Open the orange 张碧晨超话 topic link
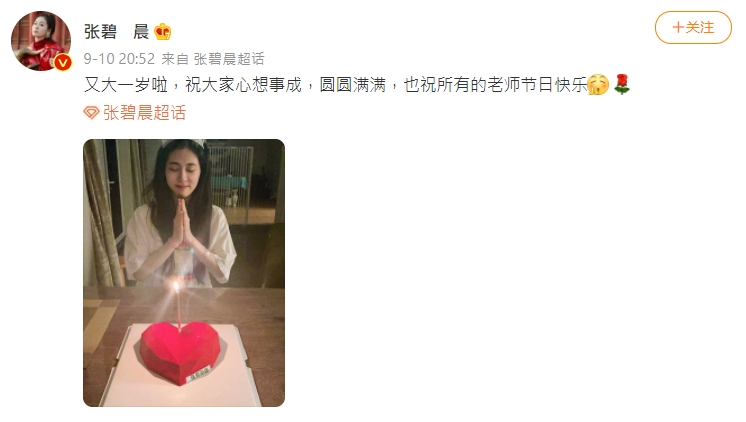Image resolution: width=746 pixels, height=422 pixels. click(x=144, y=113)
